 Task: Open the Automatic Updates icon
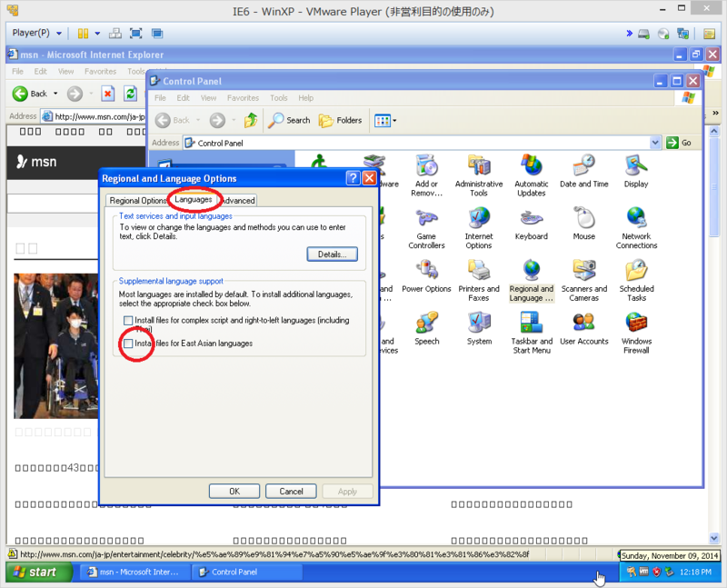tap(532, 175)
